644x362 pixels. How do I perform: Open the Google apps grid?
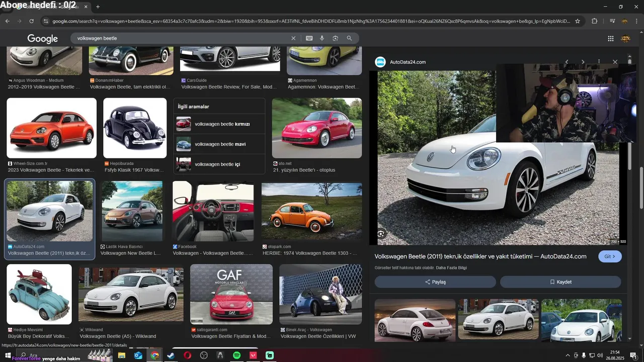[610, 39]
